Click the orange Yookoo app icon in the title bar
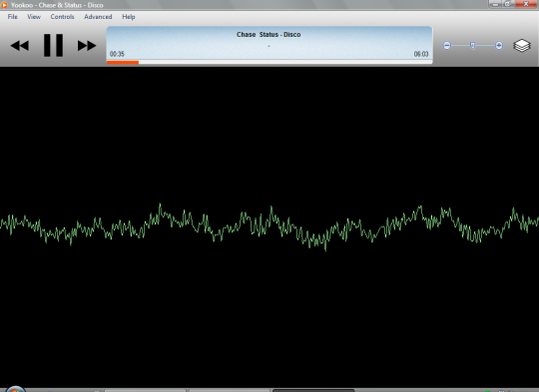The height and width of the screenshot is (392, 539). (4, 5)
